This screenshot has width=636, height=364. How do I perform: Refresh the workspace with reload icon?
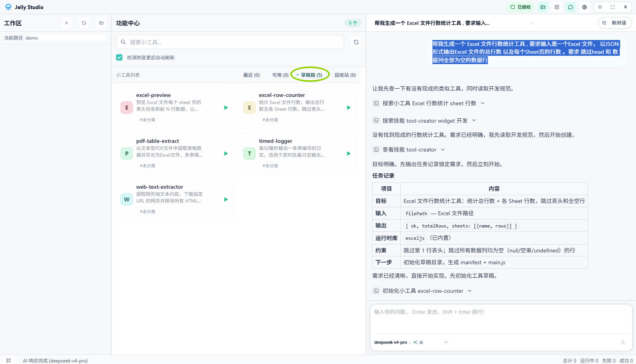[x=84, y=23]
